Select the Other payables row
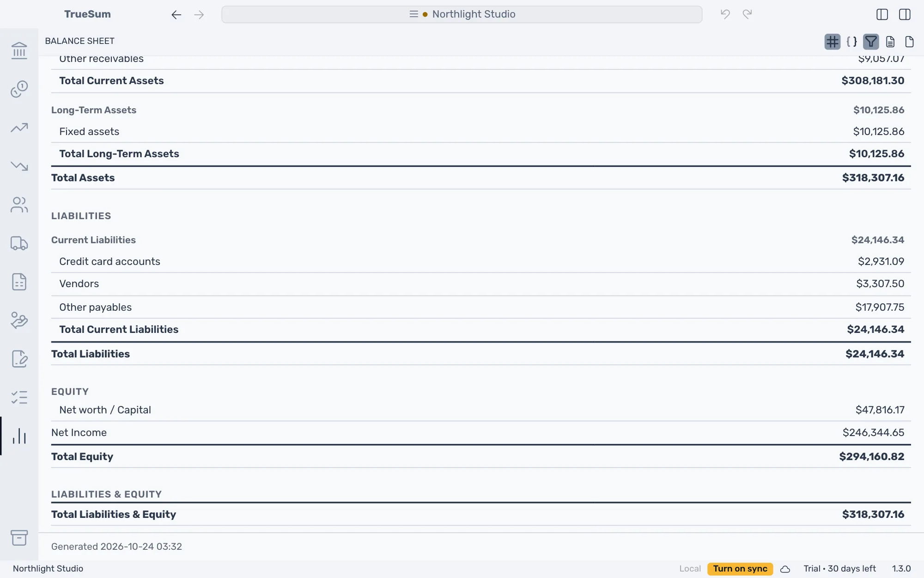This screenshot has height=578, width=924. point(481,307)
